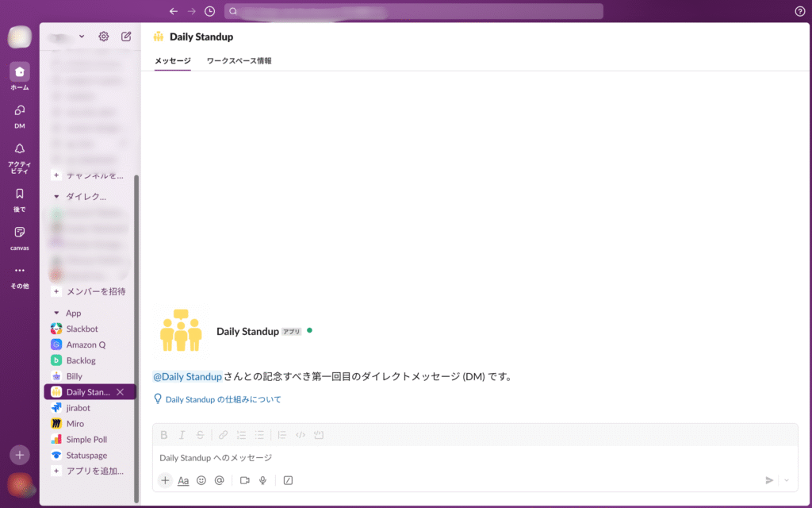This screenshot has width=812, height=508.
Task: Open the DM view in the left rail
Action: (x=20, y=116)
